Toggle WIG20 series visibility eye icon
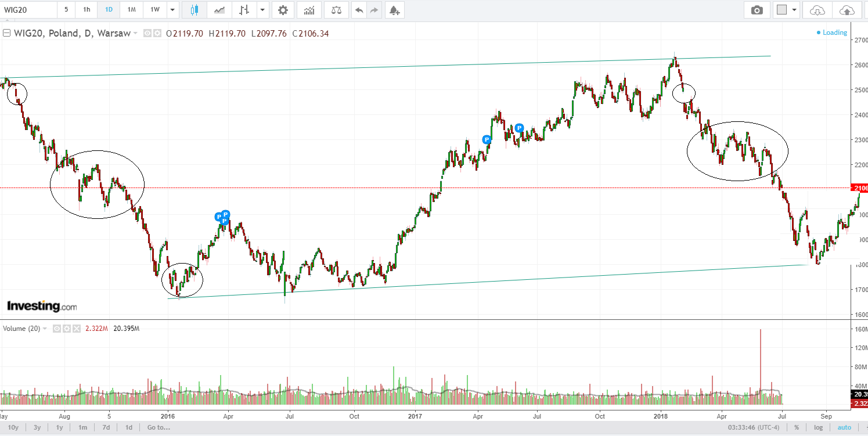Screen dimensions: 868x436 click(x=147, y=34)
